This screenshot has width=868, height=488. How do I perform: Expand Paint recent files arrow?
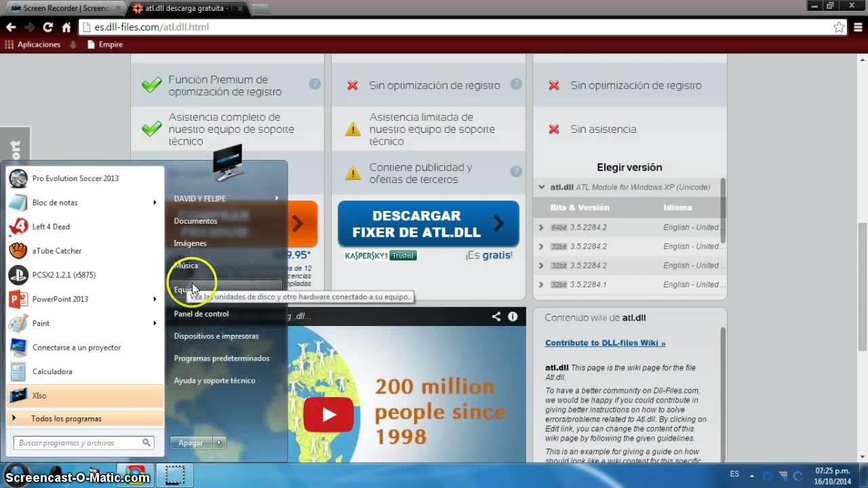coord(155,323)
